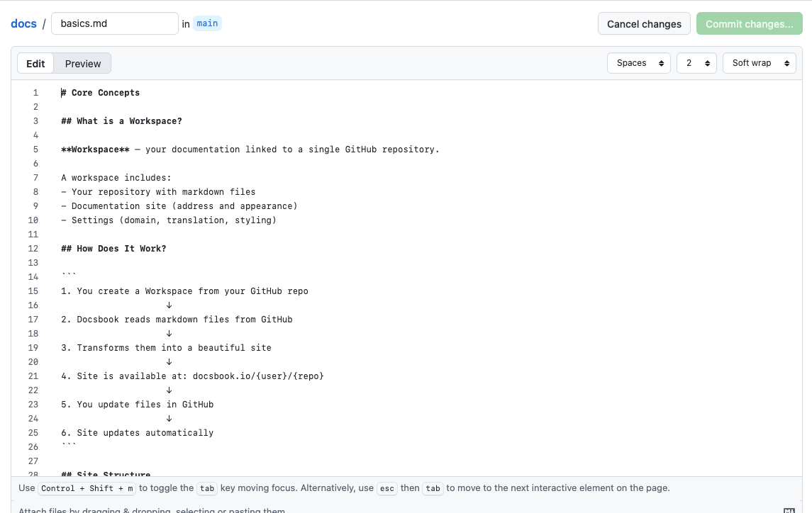Click line number 12 in the gutter

coord(33,249)
